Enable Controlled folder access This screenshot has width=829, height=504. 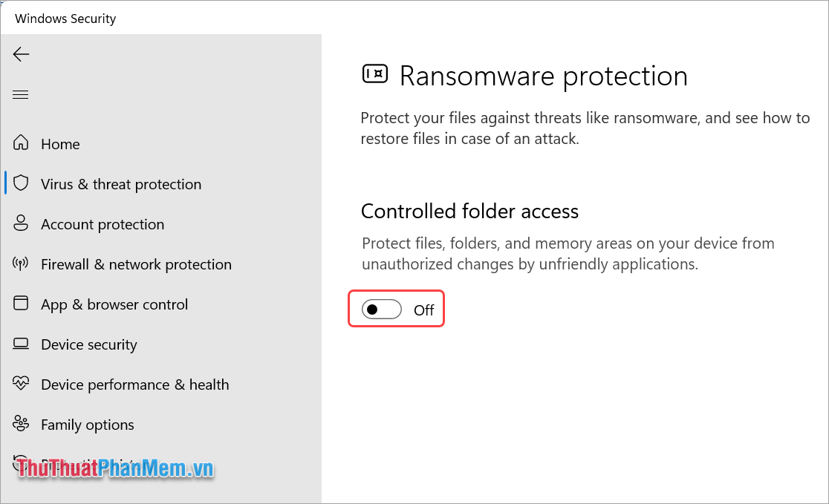(381, 309)
